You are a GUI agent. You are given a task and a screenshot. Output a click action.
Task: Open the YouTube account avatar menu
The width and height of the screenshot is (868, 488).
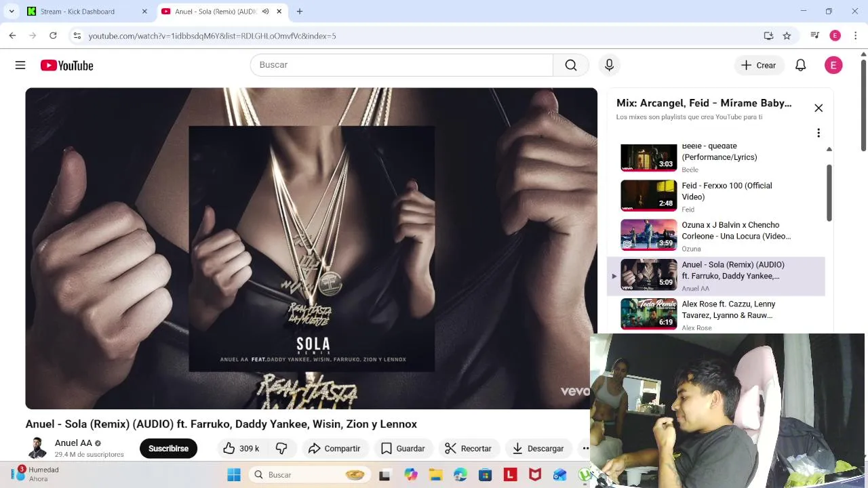click(833, 65)
